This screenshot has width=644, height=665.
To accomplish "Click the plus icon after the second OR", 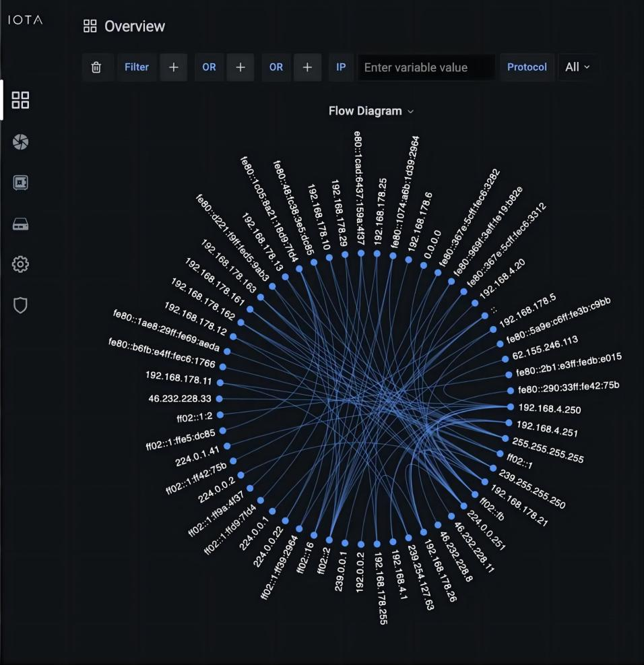I will (307, 67).
